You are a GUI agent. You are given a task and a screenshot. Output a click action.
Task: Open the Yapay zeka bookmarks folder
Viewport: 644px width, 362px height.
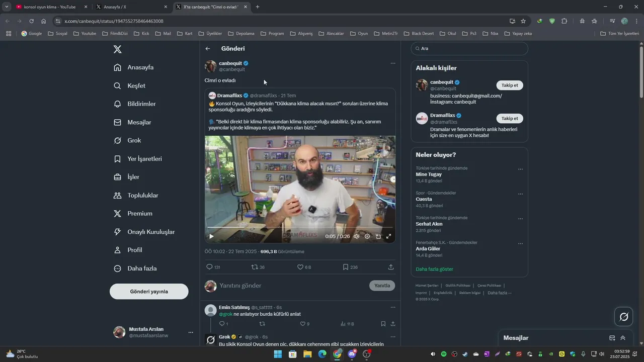point(518,34)
